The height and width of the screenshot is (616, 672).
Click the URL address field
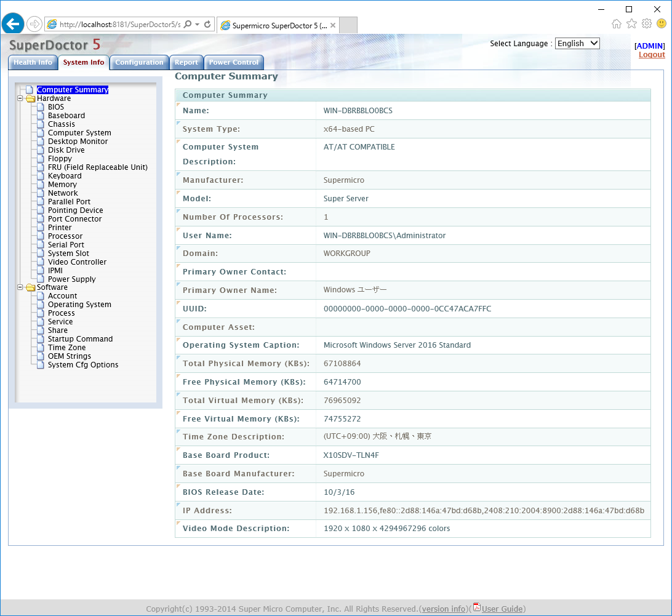click(120, 25)
